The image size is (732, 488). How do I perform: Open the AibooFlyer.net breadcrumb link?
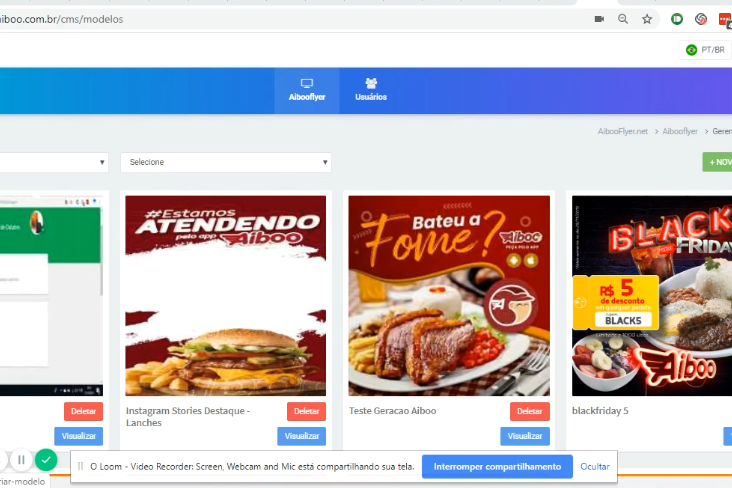(x=622, y=131)
